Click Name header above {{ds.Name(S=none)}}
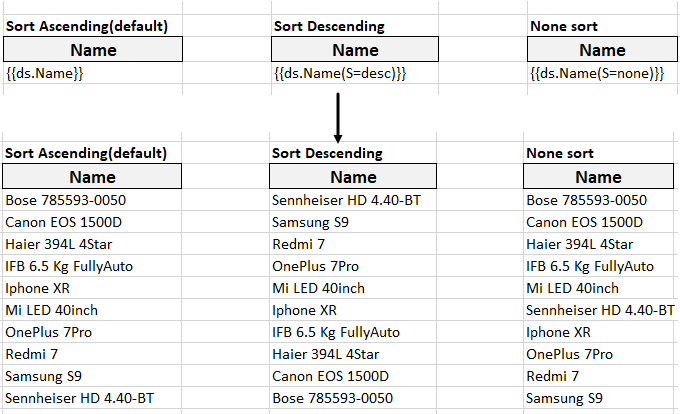680x414 pixels. click(x=602, y=50)
